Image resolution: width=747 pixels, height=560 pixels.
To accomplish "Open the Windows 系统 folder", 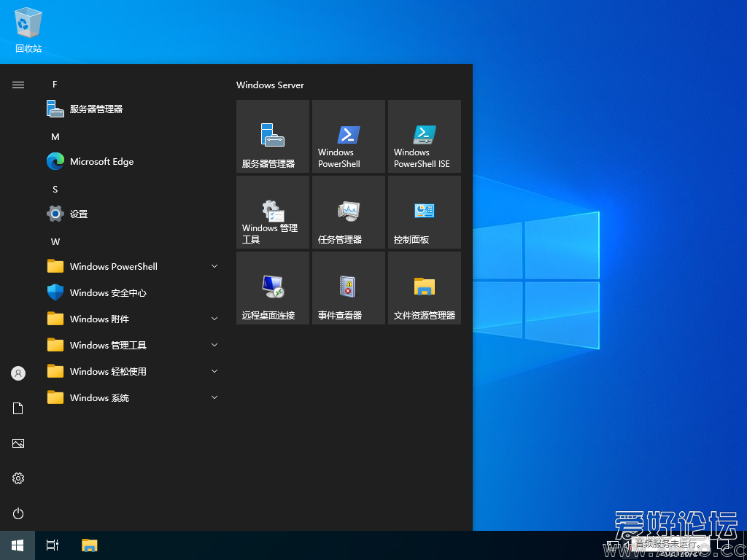I will 133,397.
